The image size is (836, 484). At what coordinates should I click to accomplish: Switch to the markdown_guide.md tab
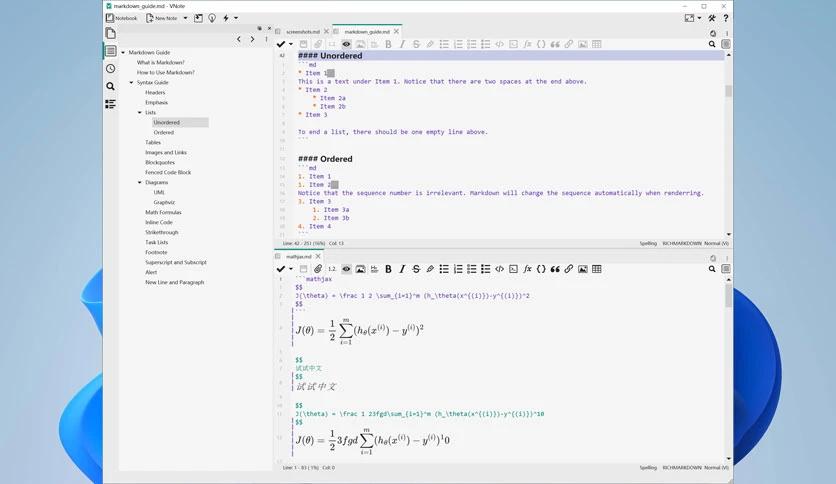[367, 32]
